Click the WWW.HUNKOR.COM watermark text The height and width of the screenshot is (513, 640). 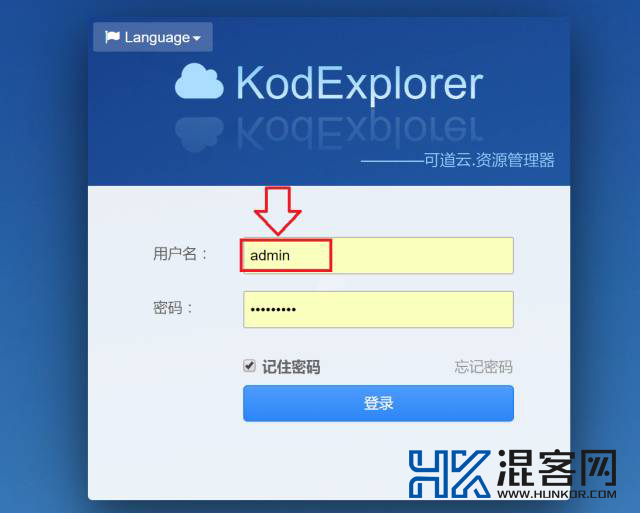click(x=557, y=494)
